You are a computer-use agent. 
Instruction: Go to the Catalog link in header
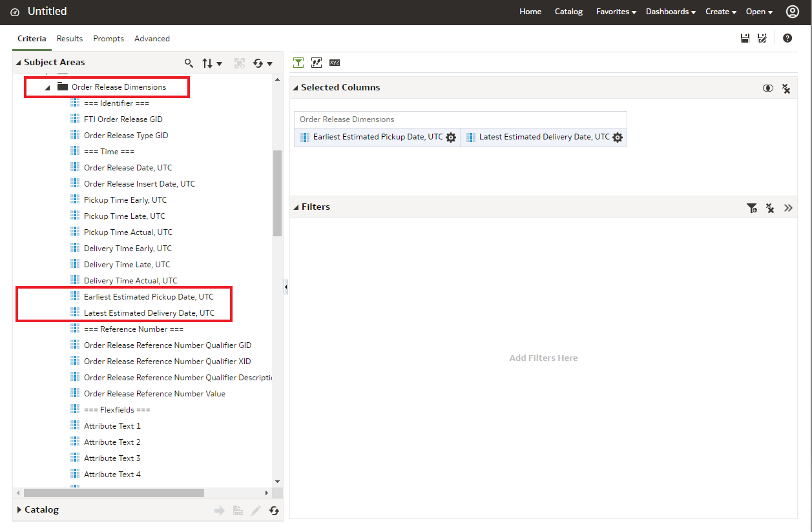(x=568, y=12)
